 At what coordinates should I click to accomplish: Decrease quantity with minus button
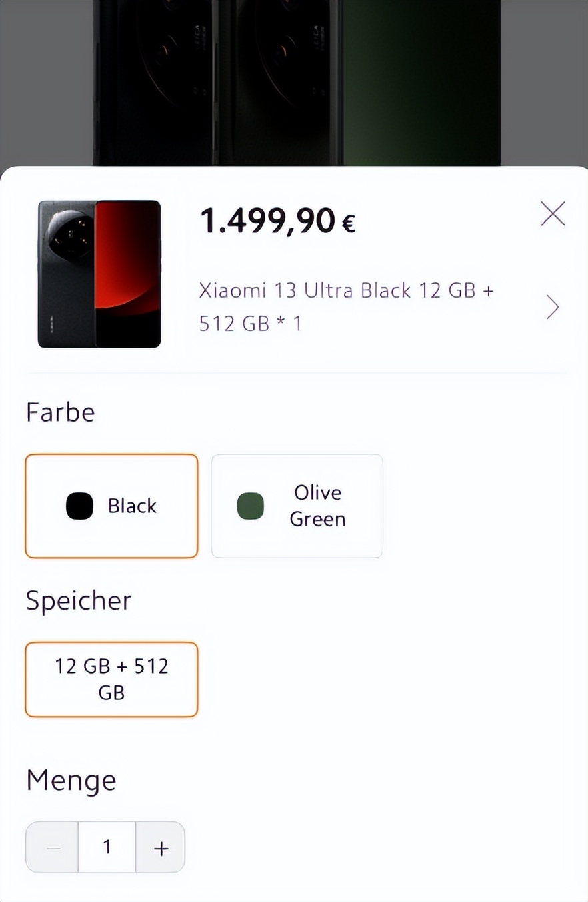click(x=53, y=847)
